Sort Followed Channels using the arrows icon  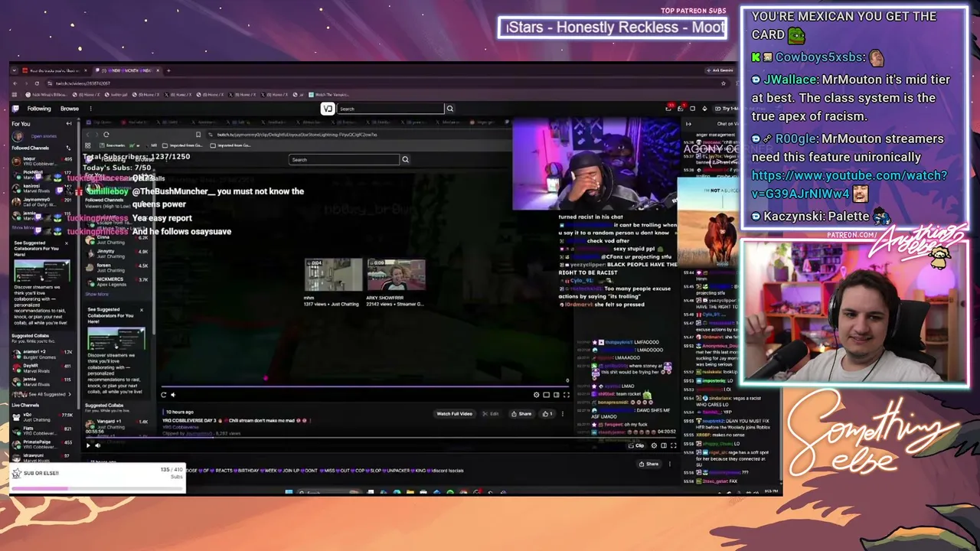68,148
